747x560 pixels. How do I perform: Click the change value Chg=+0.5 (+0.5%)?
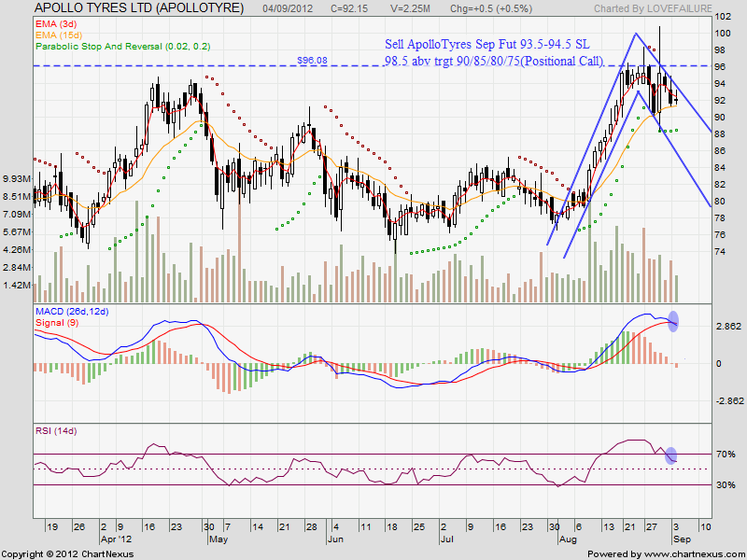click(x=491, y=8)
